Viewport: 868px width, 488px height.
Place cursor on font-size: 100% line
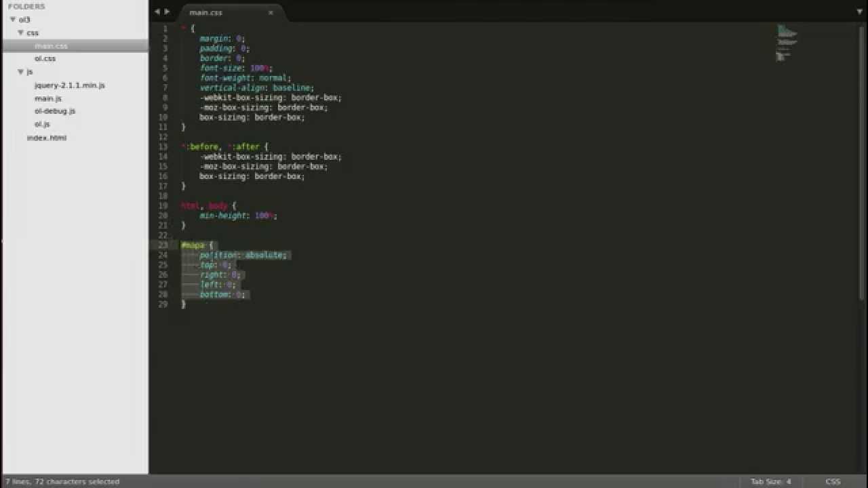point(236,68)
